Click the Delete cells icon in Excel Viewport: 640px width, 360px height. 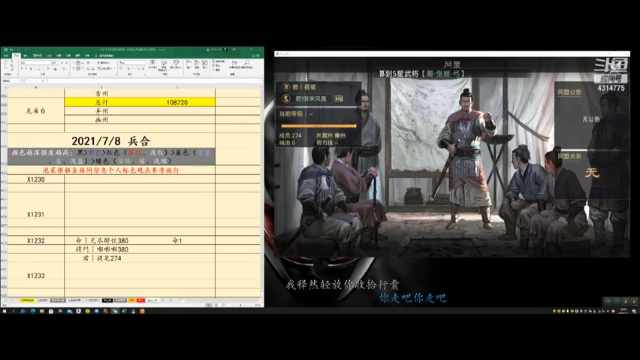[x=197, y=64]
